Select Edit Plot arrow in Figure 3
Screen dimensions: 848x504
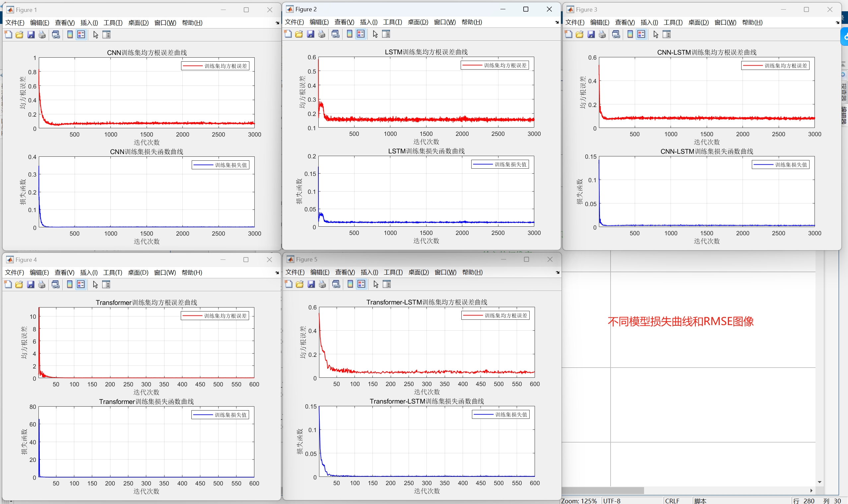pyautogui.click(x=656, y=34)
